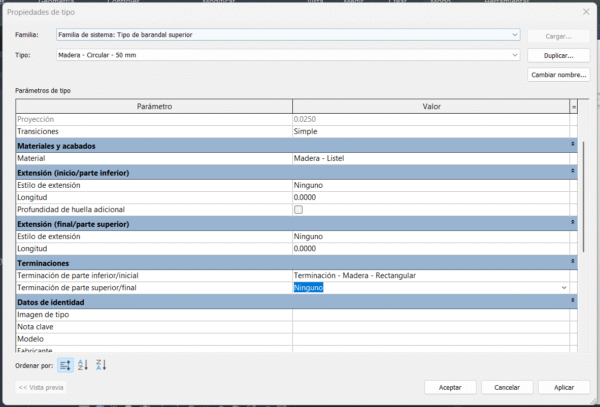The width and height of the screenshot is (600, 407).
Task: Click the Material value 'Madera - Listel'
Action: point(430,159)
